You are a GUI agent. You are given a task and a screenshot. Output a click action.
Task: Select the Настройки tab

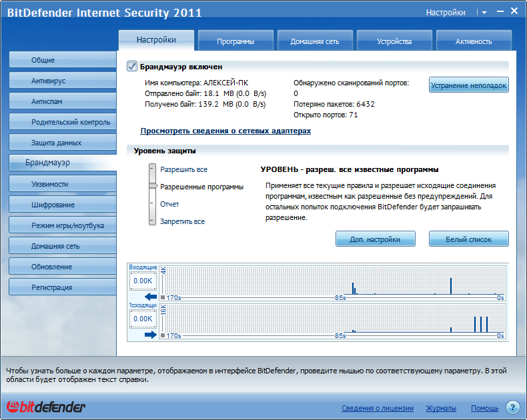tap(156, 40)
